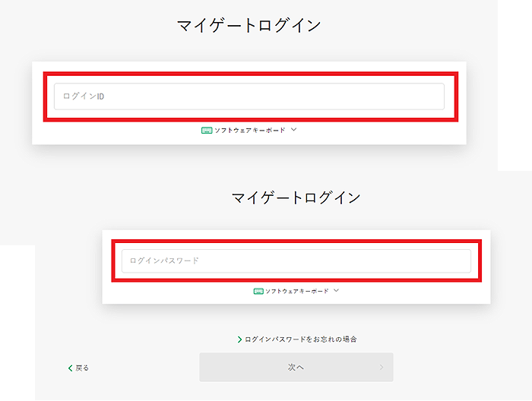Go back using the 戻る link
The height and width of the screenshot is (401, 532).
[82, 368]
